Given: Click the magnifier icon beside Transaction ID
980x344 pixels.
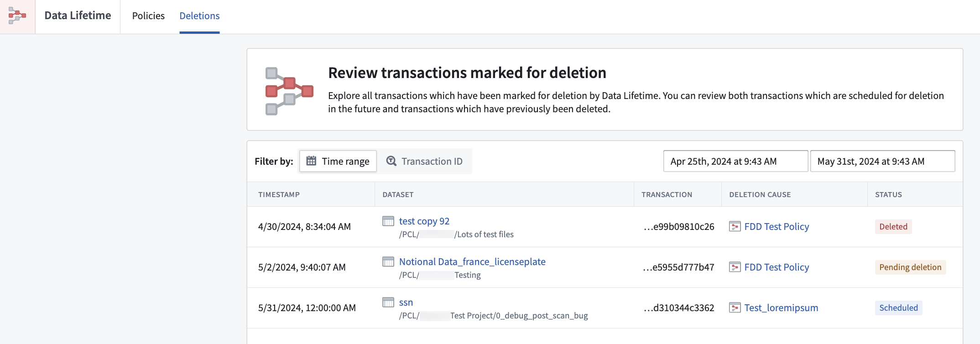Looking at the screenshot, I should pyautogui.click(x=391, y=161).
